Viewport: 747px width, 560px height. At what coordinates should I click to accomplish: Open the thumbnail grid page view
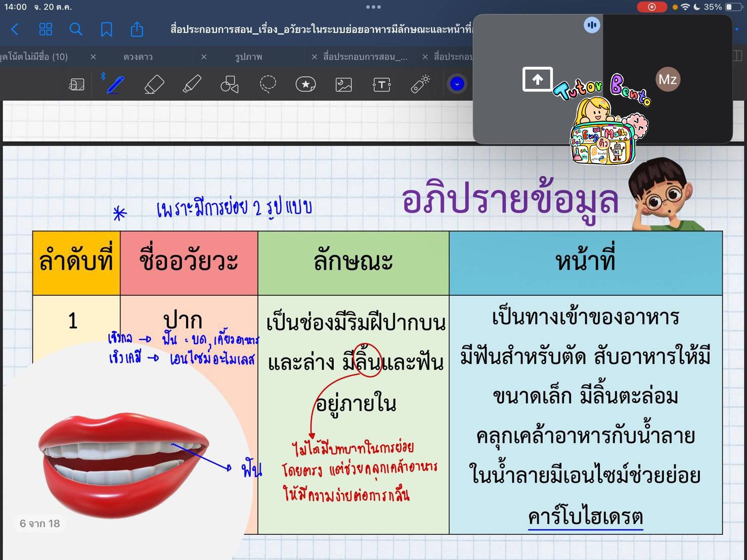(x=46, y=29)
